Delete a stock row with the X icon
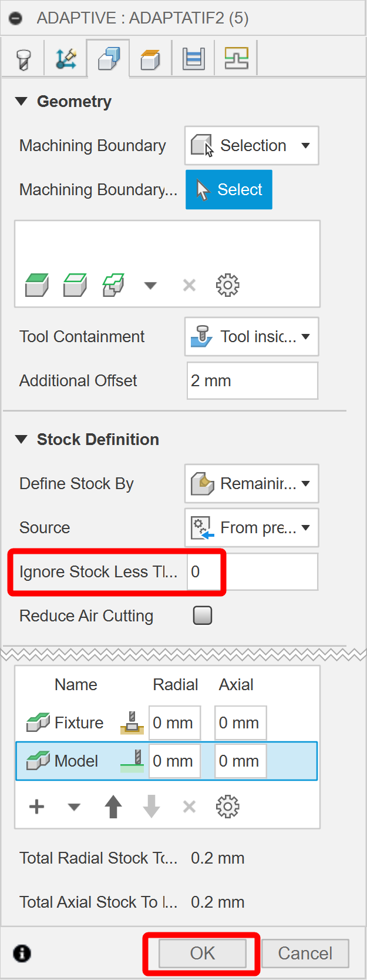The height and width of the screenshot is (980, 367). [189, 806]
